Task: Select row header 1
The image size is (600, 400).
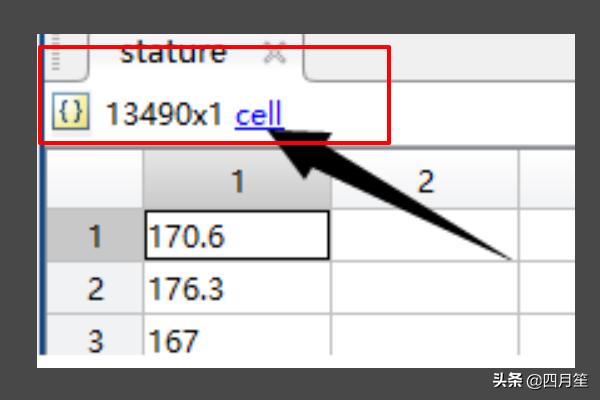Action: [x=95, y=236]
